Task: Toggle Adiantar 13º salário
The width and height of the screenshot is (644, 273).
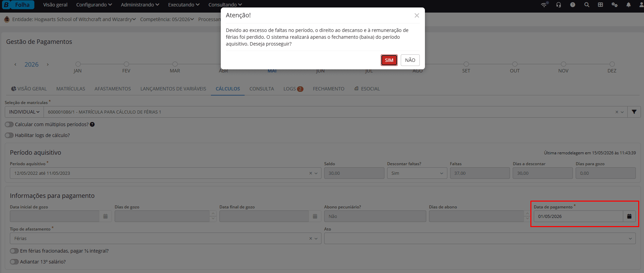Action: [x=14, y=262]
